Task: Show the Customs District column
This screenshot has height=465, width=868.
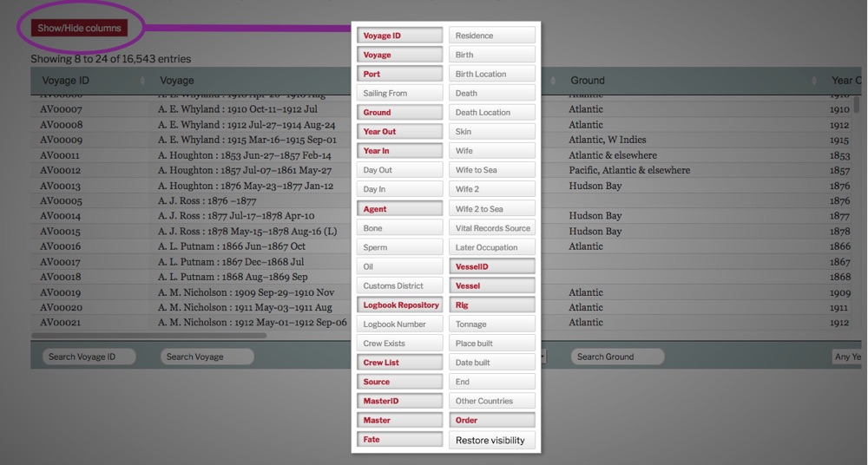Action: pos(399,286)
